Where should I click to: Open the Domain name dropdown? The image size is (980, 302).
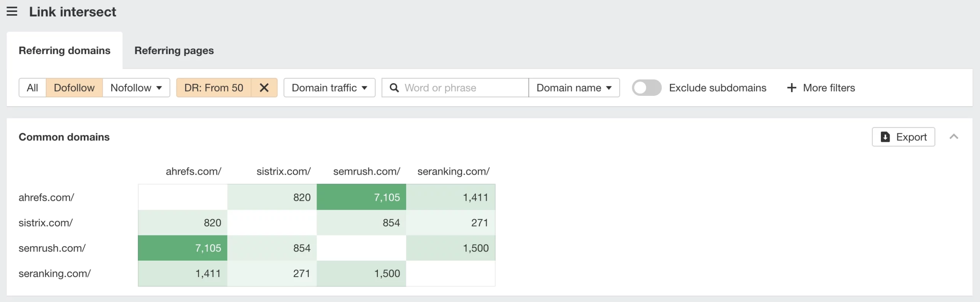574,88
